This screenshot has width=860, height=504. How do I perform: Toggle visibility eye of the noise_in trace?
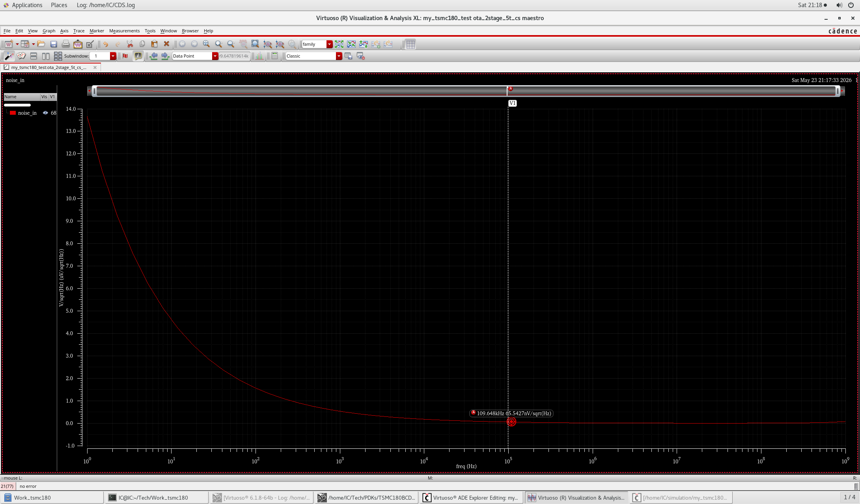point(45,113)
